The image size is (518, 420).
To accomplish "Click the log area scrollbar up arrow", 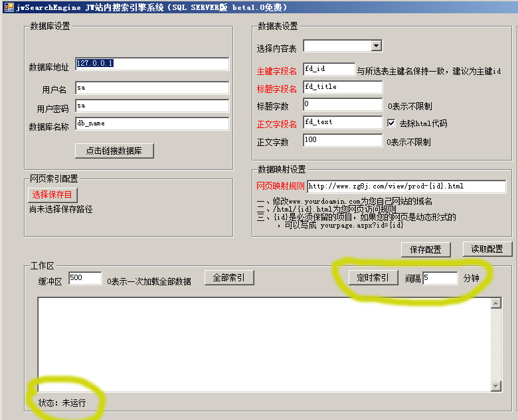I will (x=495, y=303).
